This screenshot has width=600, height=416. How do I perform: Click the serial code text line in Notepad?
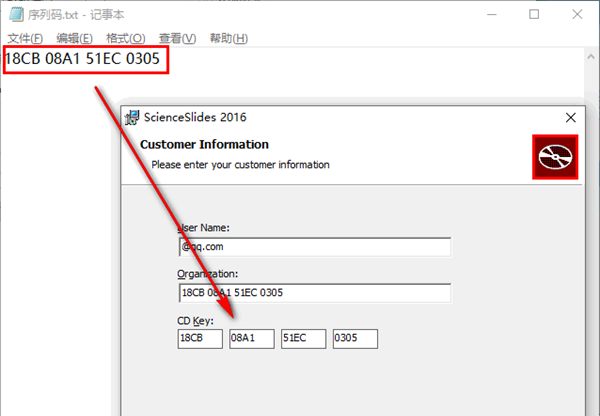point(82,59)
